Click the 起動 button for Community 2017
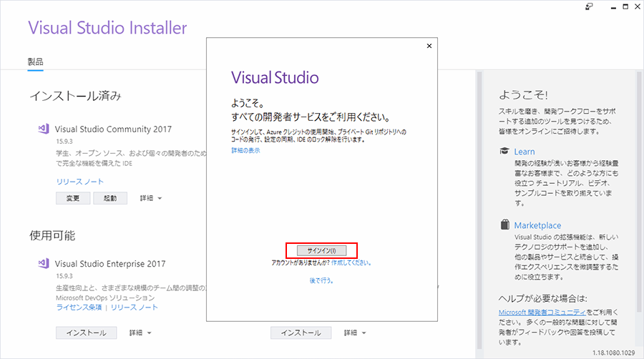The image size is (644, 359). click(x=110, y=198)
